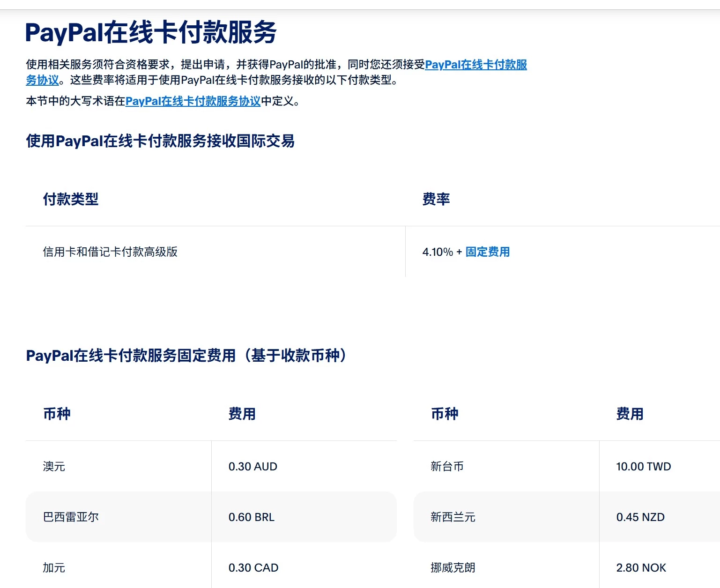
Task: Open PayPal在线卡付款服务协议 link in the 本节中 sentence
Action: coord(193,101)
